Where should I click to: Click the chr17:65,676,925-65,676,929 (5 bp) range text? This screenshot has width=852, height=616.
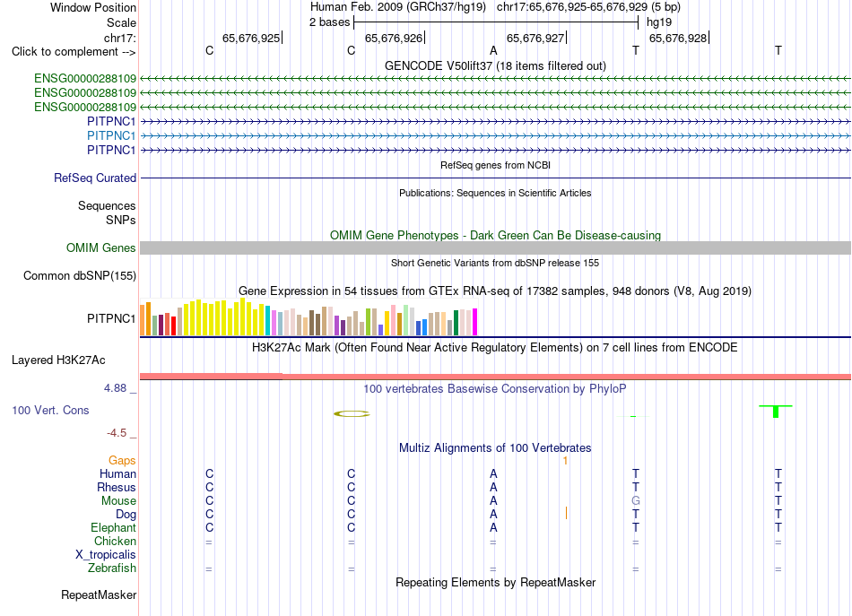[588, 7]
